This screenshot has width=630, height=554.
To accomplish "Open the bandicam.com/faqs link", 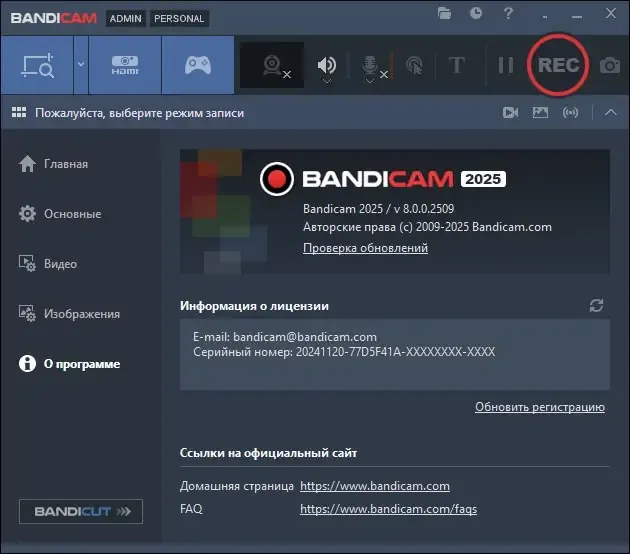I will 388,509.
